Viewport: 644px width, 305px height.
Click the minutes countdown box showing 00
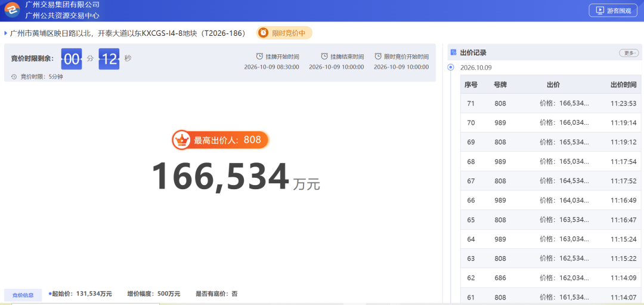coord(72,58)
